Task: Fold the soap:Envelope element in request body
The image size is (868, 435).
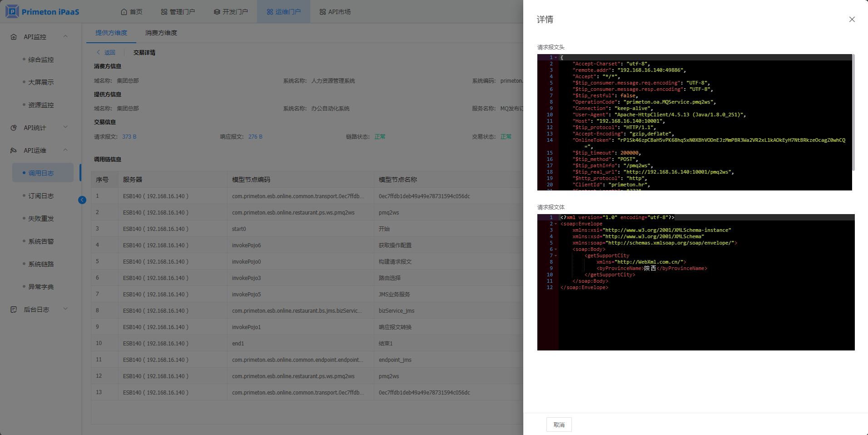Action: tap(556, 224)
